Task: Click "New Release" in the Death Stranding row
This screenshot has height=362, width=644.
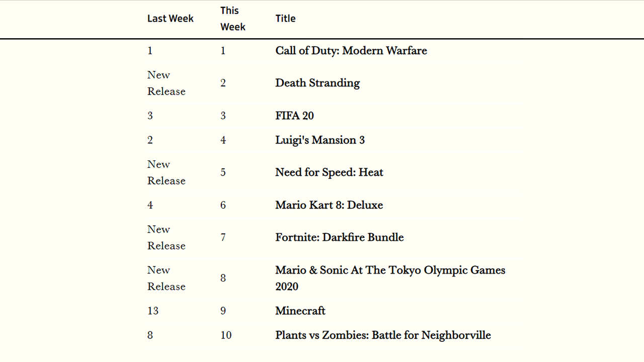Action: click(166, 83)
